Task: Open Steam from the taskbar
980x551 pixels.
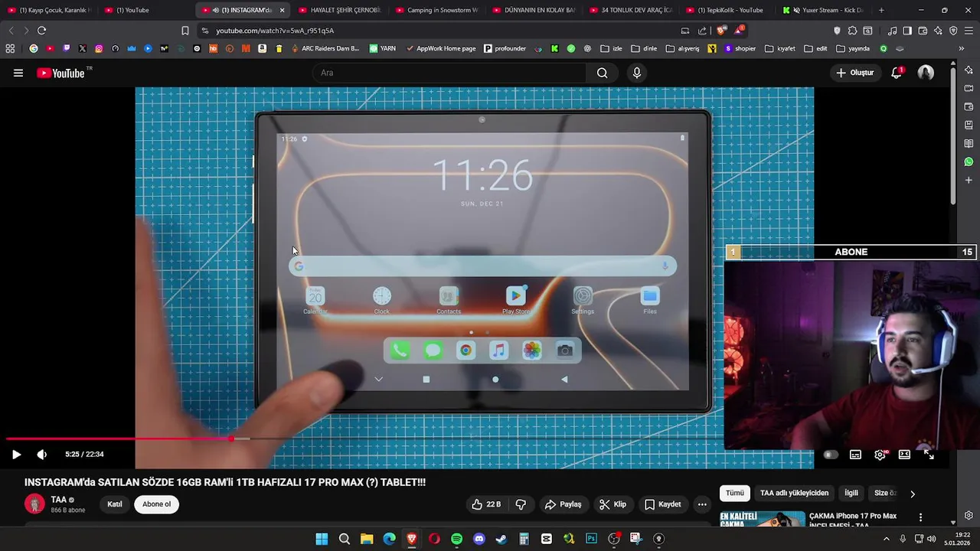Action: [501, 539]
